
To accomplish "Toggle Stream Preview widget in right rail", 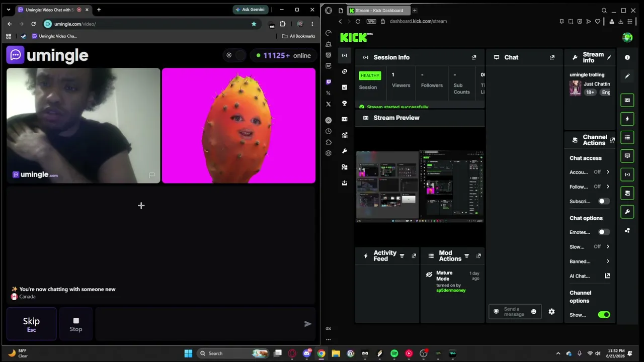I will point(627,100).
